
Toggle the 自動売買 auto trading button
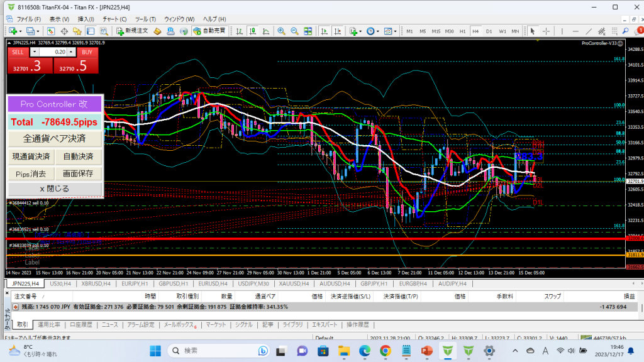[x=209, y=31]
